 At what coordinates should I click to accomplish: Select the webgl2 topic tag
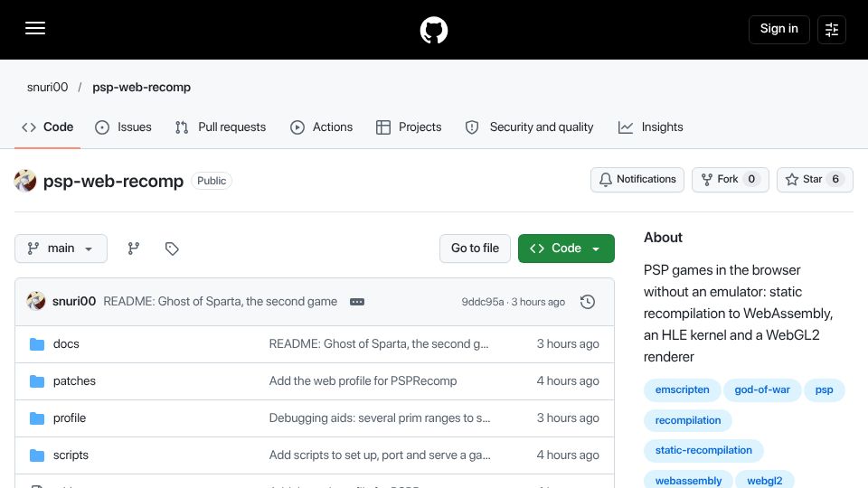pyautogui.click(x=765, y=481)
